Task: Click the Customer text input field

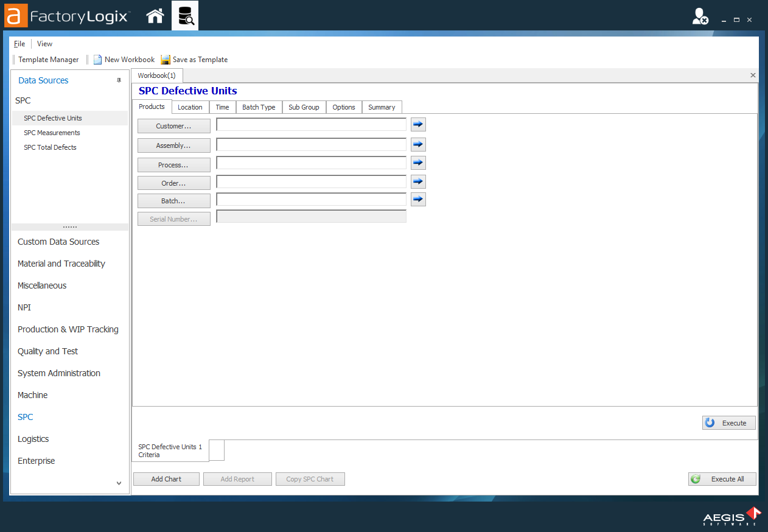Action: [x=311, y=125]
